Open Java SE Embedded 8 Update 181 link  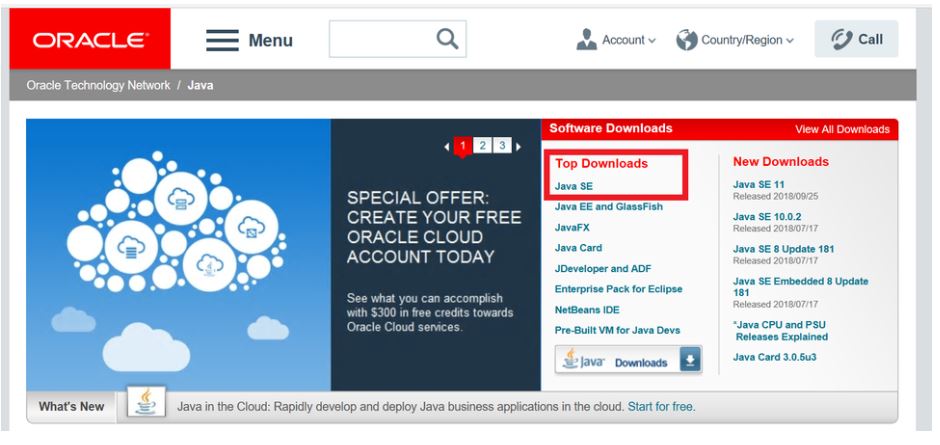click(800, 287)
